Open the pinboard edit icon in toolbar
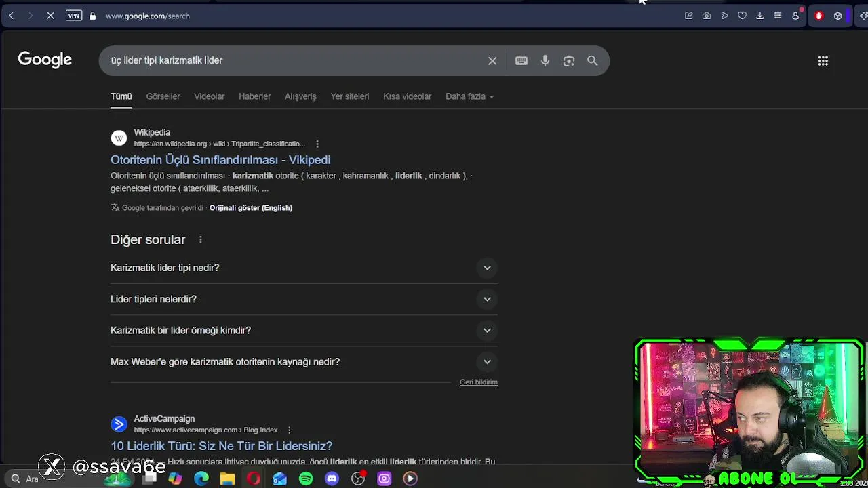Screen dimensions: 868x488 tap(689, 16)
